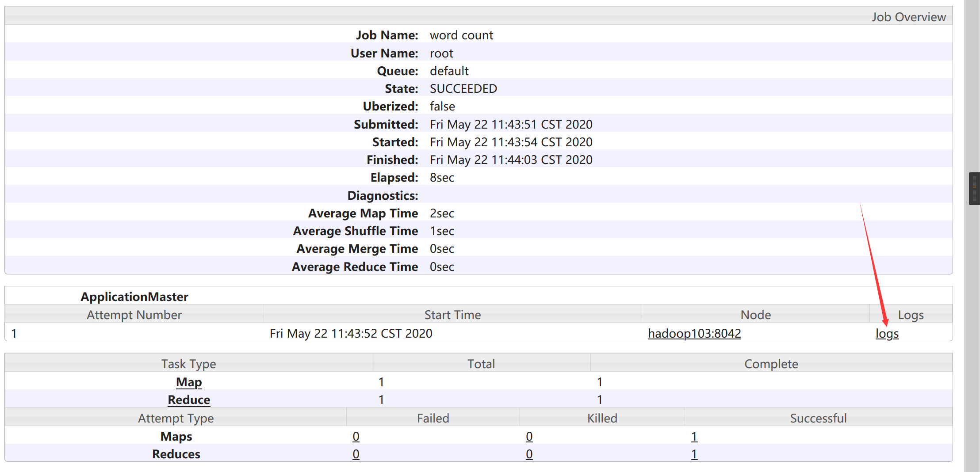
Task: Select the Submitted time 11:43:51 value
Action: tap(511, 124)
